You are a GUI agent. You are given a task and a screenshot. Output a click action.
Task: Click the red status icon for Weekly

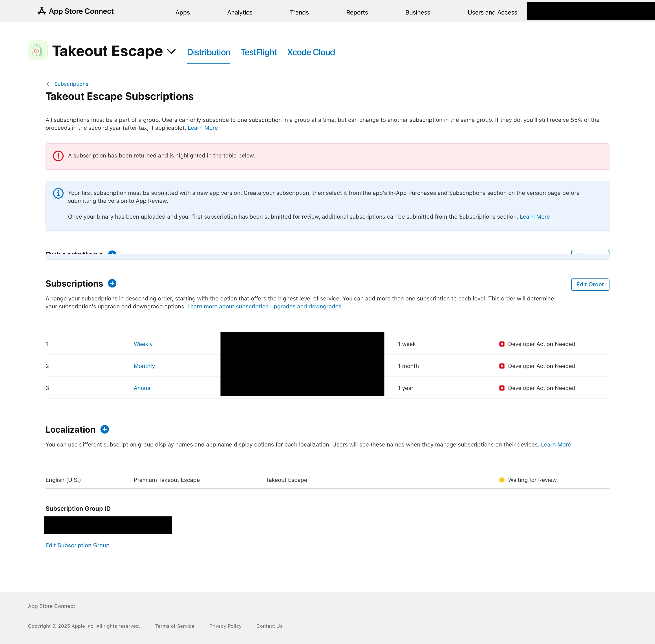502,344
